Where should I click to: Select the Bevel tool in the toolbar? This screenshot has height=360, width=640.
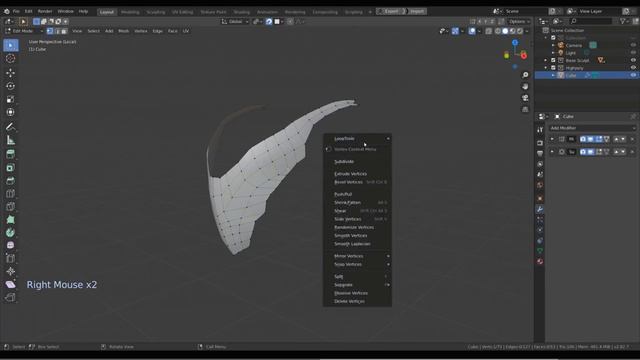click(11, 180)
